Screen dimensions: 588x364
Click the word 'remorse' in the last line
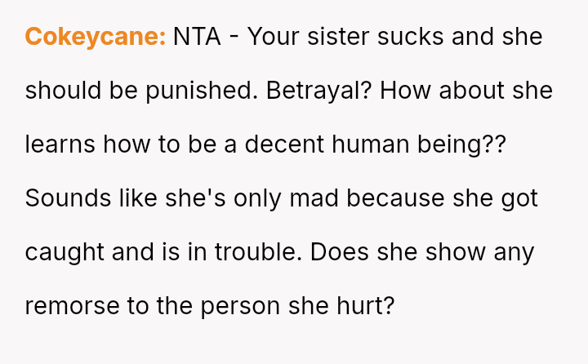coord(68,306)
